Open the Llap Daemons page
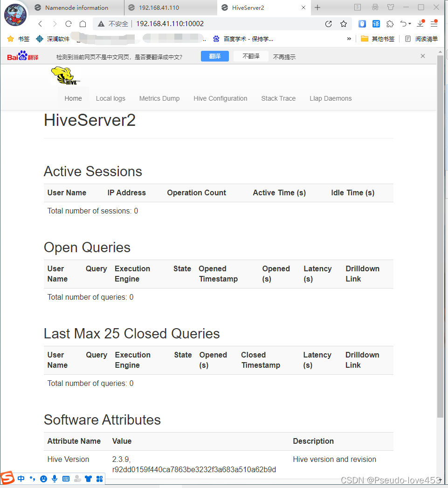Viewport: 448px width, 488px height. coord(331,98)
